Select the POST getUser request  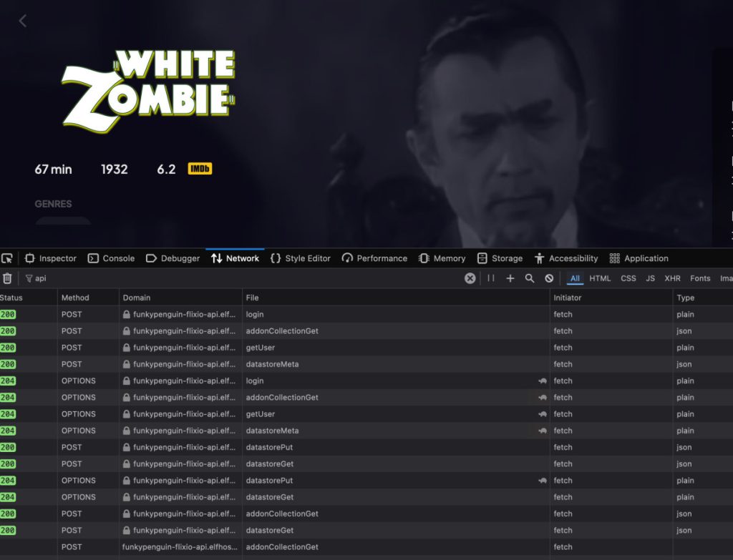click(366, 348)
